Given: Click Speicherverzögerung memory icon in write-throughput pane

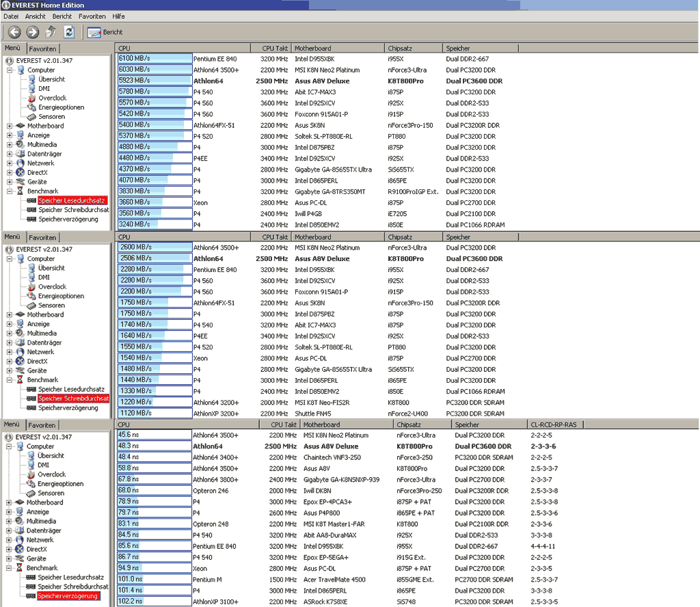Looking at the screenshot, I should (x=31, y=408).
